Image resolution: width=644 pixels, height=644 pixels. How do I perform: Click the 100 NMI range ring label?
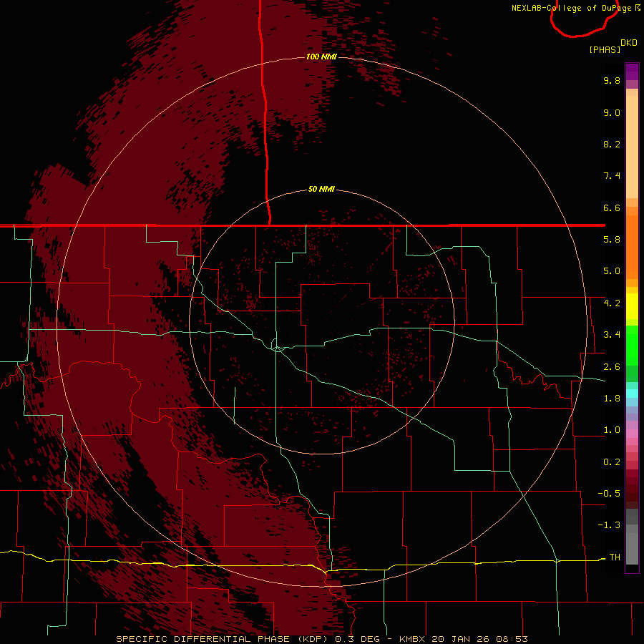(321, 57)
